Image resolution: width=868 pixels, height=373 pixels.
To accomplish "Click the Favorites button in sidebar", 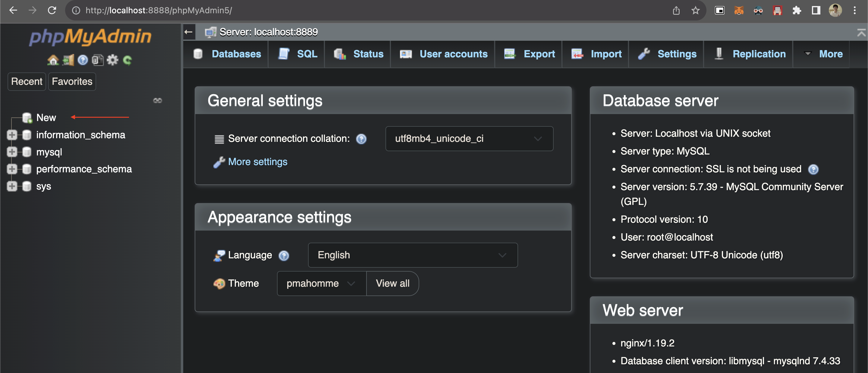I will click(72, 81).
